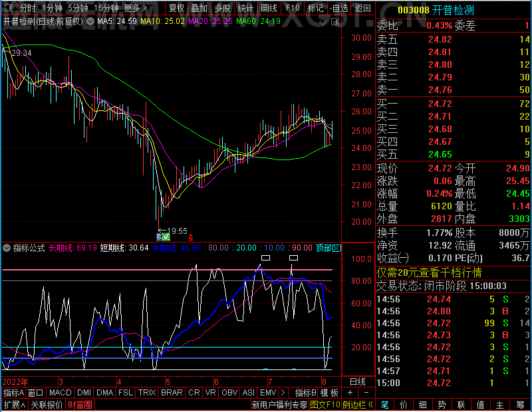532x412 pixels.
Task: Switch to 分时 intraday view
Action: (27, 8)
